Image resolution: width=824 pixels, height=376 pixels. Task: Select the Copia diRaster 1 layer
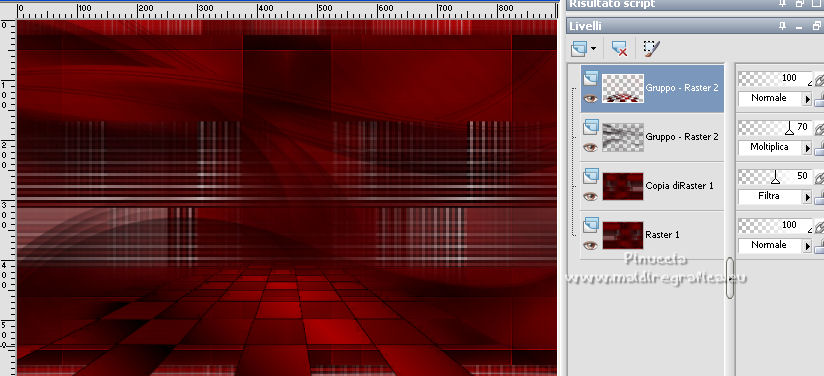tap(652, 186)
